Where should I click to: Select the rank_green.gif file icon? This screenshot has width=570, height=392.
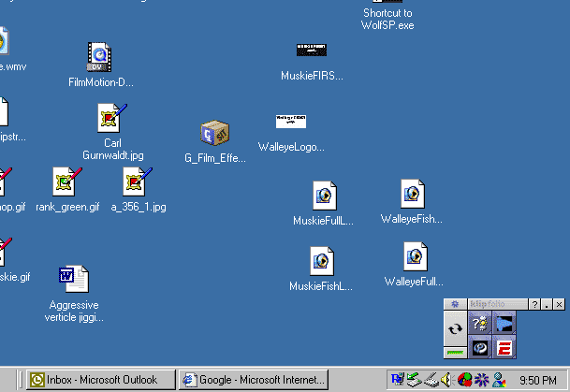point(66,182)
